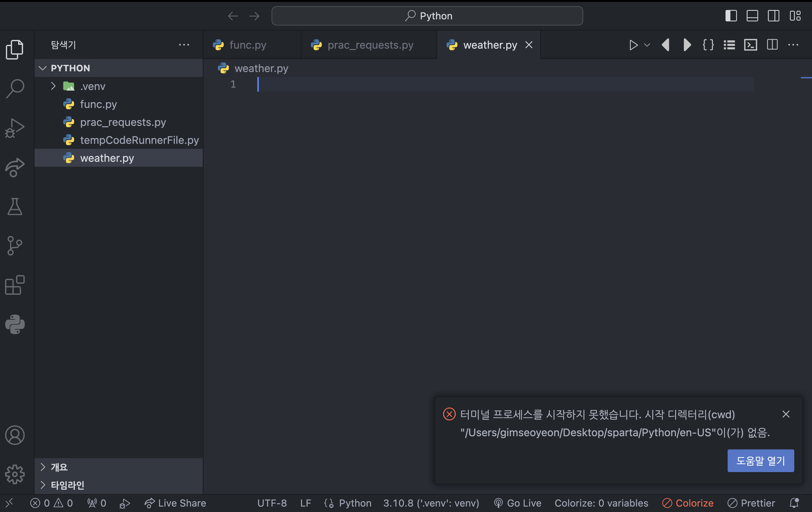Click the curly braces editor icon
The height and width of the screenshot is (512, 812).
coord(708,45)
